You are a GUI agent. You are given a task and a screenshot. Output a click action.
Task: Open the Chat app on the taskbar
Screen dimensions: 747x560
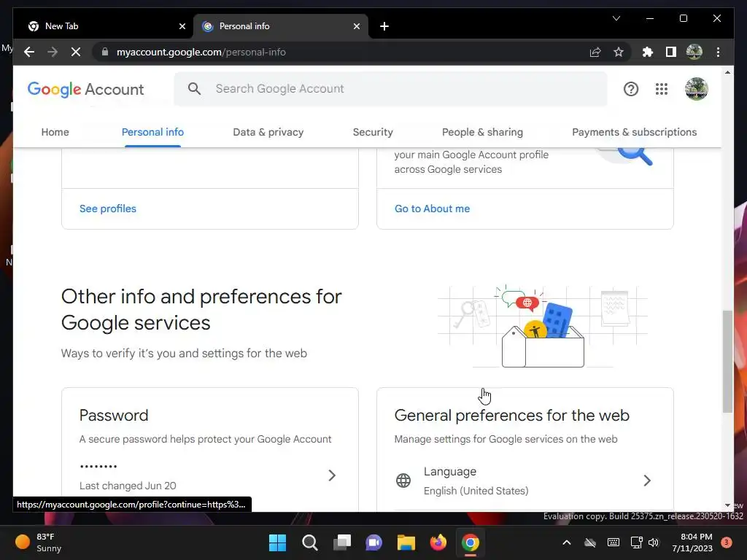pos(374,542)
